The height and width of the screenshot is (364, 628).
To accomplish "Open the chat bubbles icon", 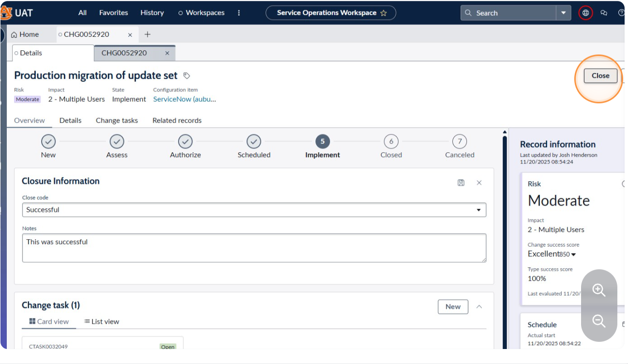I will click(x=604, y=13).
